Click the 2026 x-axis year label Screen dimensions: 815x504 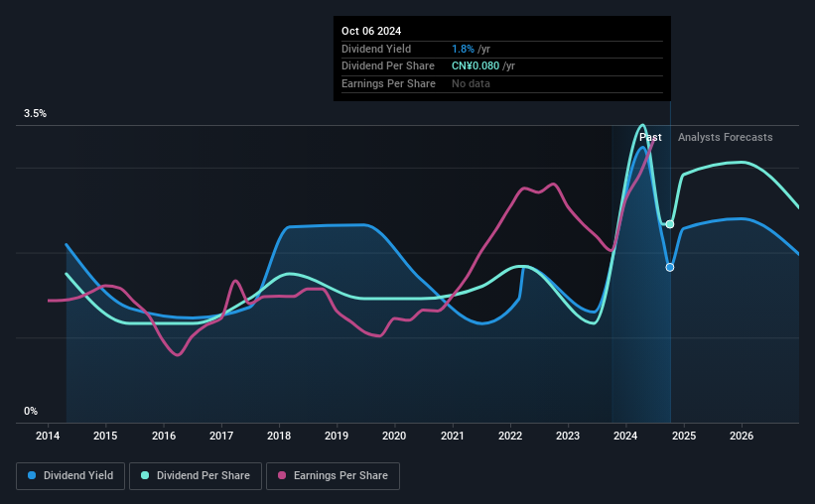(x=742, y=436)
